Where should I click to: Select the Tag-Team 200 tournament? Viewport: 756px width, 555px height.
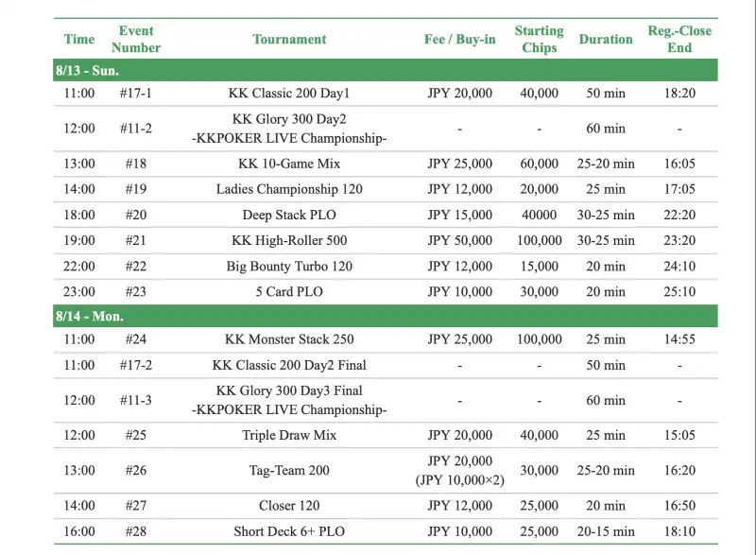click(x=289, y=470)
